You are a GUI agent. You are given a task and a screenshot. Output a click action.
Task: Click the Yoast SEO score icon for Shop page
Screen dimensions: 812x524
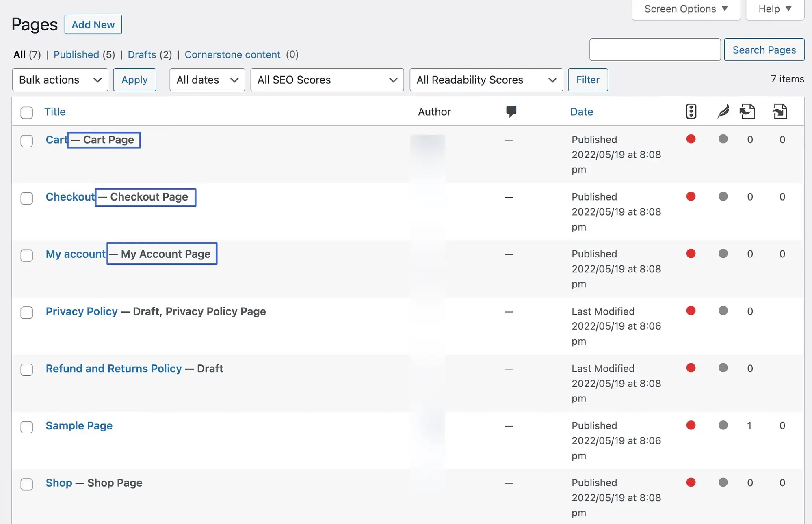pos(689,483)
